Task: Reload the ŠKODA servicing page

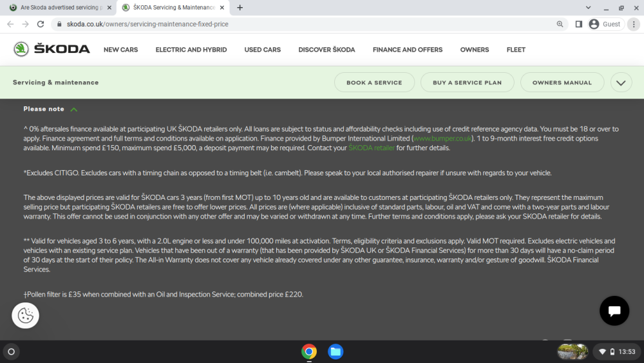Action: tap(40, 25)
